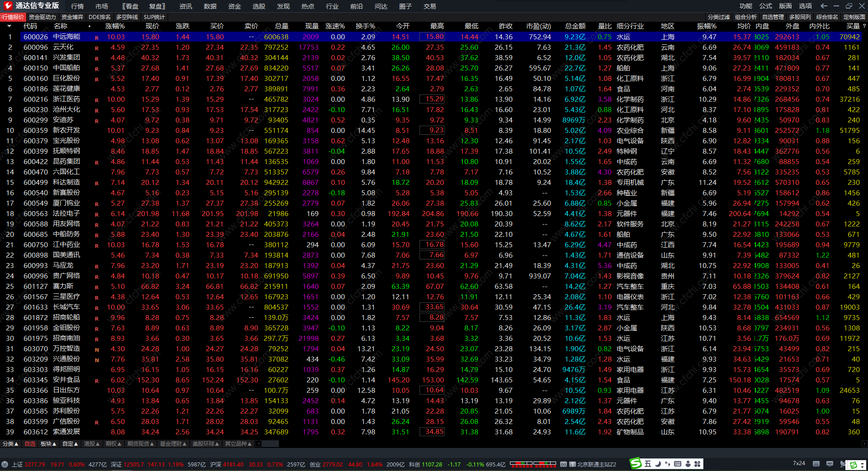The width and height of the screenshot is (868, 471).
Task: Expand the 自定 bottom dropdown
Action: pyautogui.click(x=70, y=444)
